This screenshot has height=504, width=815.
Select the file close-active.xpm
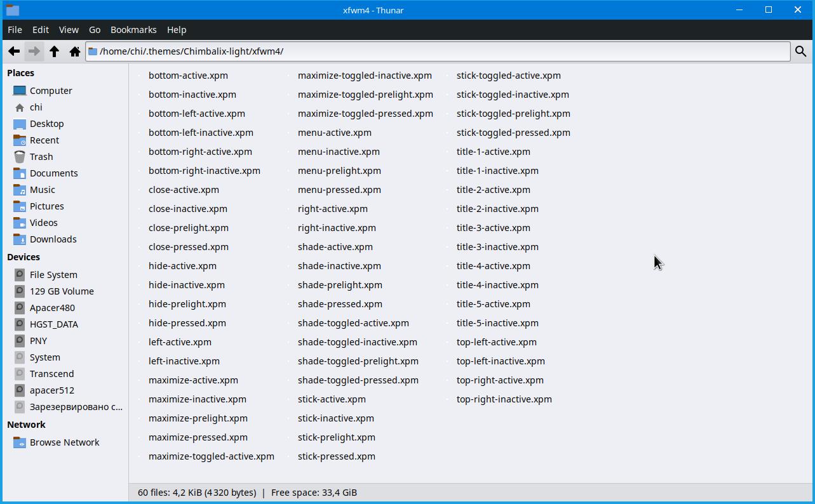pos(184,190)
